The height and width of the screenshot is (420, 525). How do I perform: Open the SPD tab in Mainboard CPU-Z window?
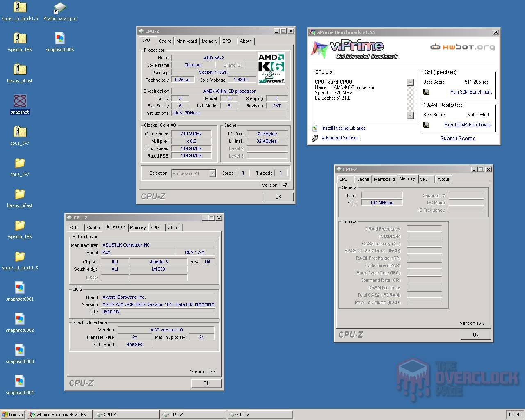coord(155,228)
